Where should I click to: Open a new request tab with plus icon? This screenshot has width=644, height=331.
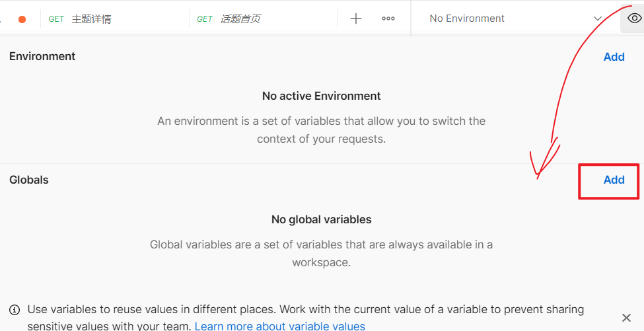(356, 18)
